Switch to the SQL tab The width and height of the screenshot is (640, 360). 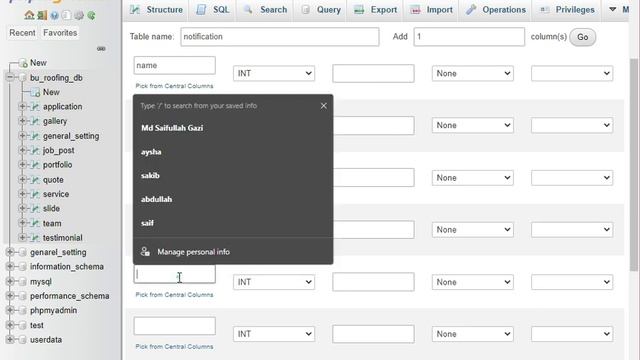(x=213, y=9)
